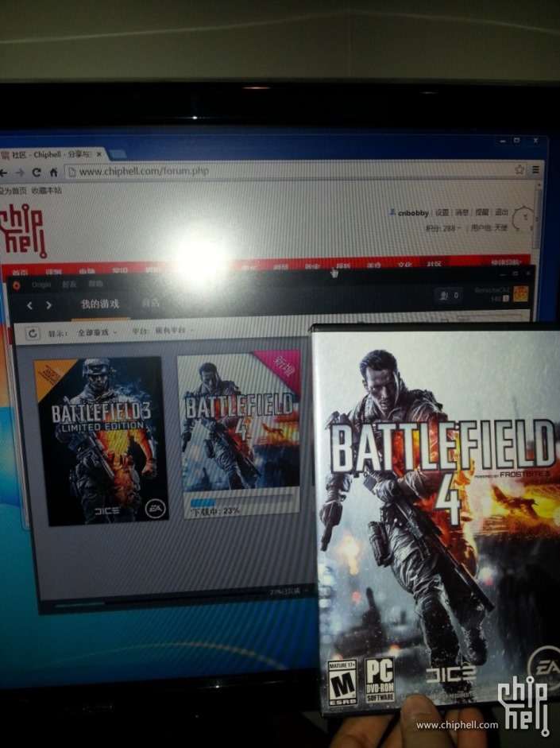Go back with Origin's left chevron

click(29, 305)
